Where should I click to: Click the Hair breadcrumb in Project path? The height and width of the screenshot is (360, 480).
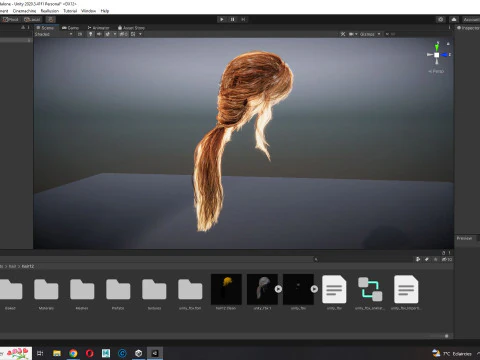12,266
